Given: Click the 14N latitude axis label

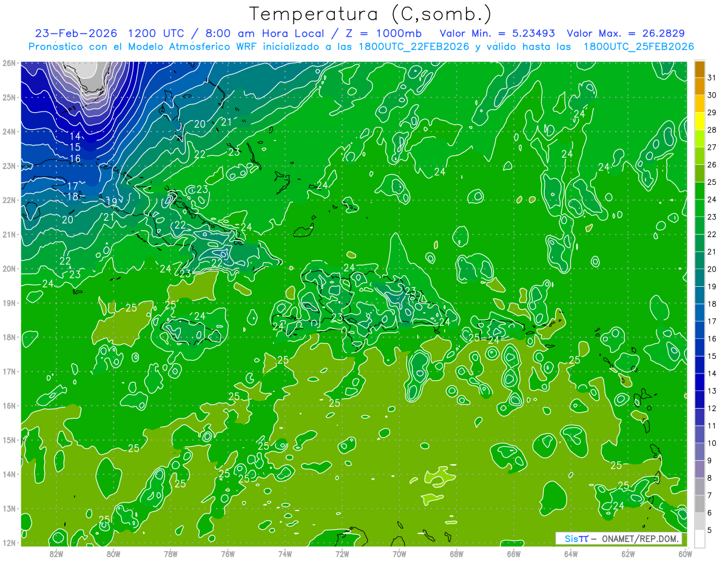Looking at the screenshot, I should click(x=8, y=474).
